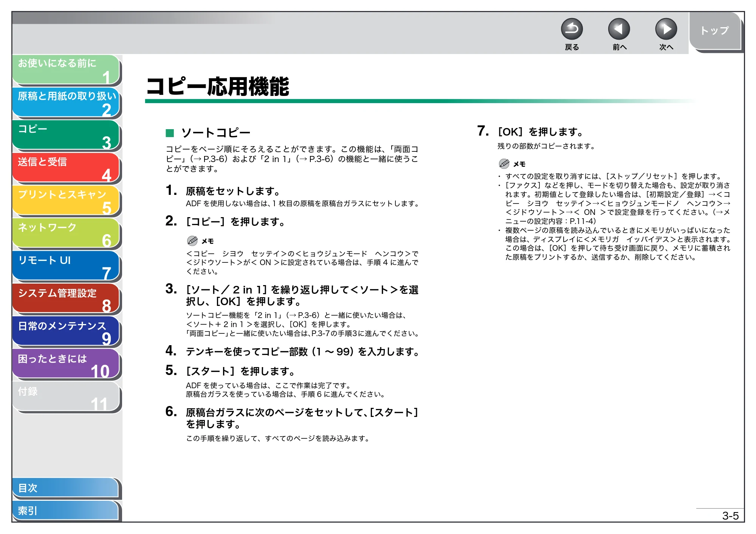Follow the P.3-7 link in step 3

click(x=321, y=333)
